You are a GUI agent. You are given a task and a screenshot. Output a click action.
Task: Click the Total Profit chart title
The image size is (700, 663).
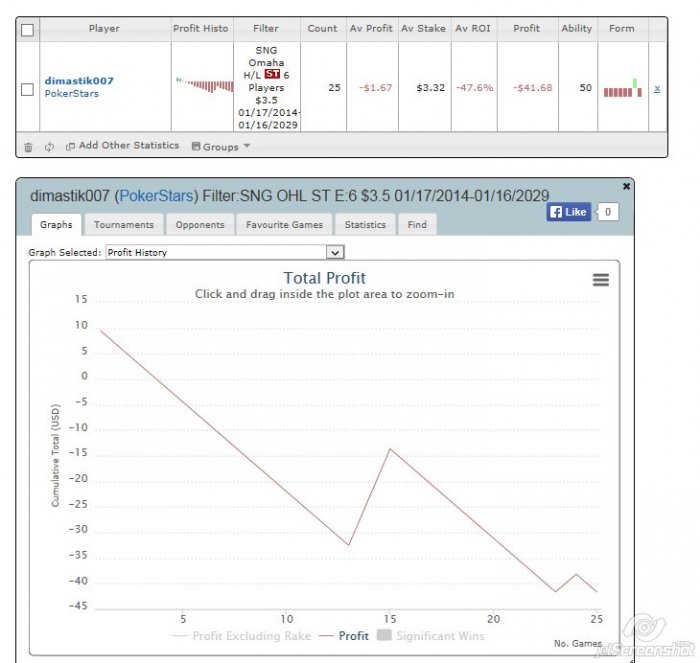point(325,278)
